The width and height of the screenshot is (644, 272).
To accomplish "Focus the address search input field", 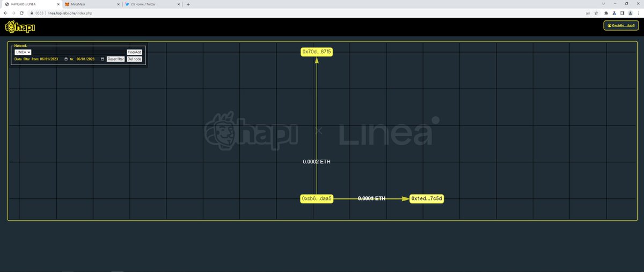I will point(79,52).
